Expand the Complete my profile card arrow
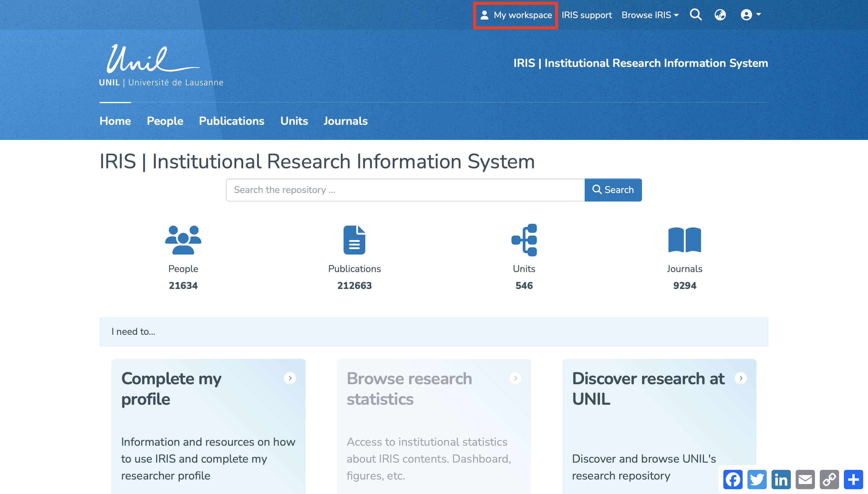Image resolution: width=868 pixels, height=494 pixels. tap(290, 378)
